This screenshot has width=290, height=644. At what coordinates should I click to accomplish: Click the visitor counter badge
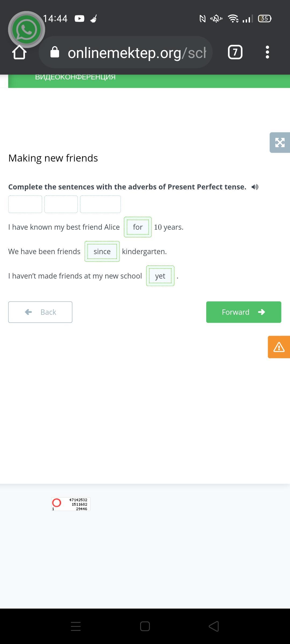(x=71, y=504)
